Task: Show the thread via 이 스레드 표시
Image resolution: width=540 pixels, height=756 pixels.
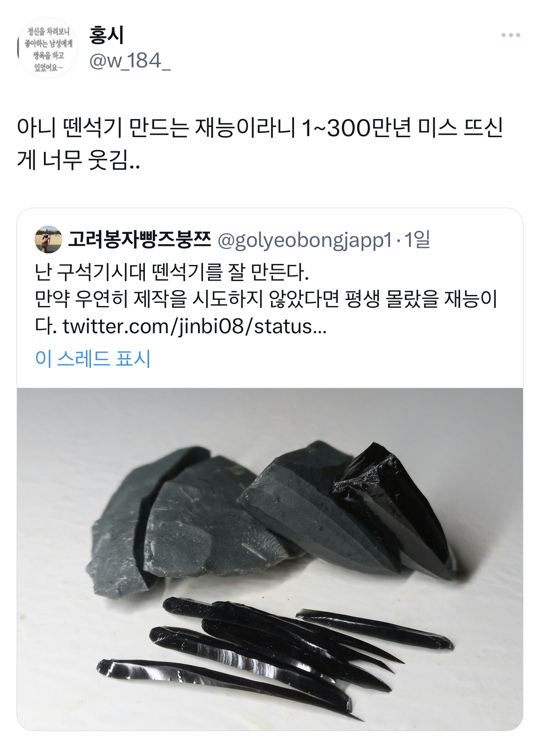Action: [93, 358]
